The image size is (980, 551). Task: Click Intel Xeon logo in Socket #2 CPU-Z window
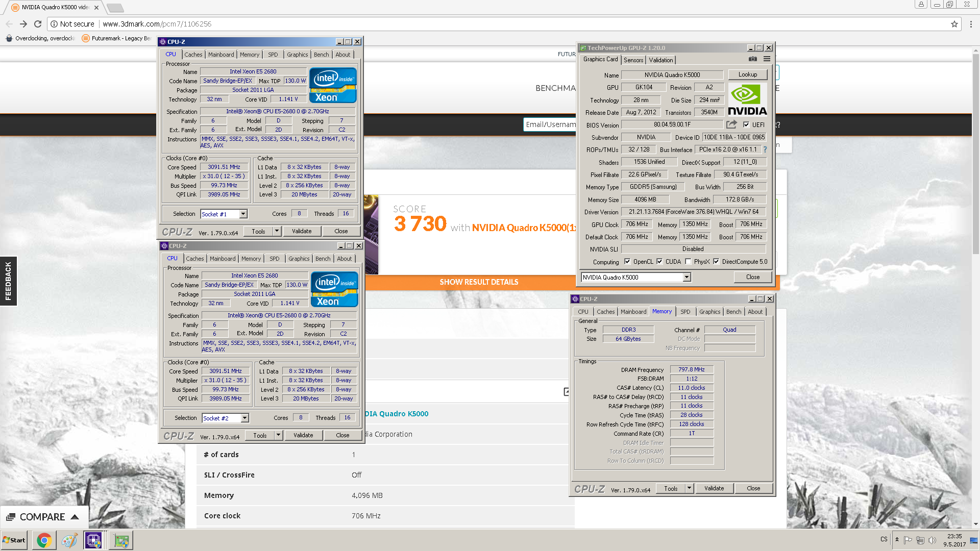pyautogui.click(x=334, y=289)
